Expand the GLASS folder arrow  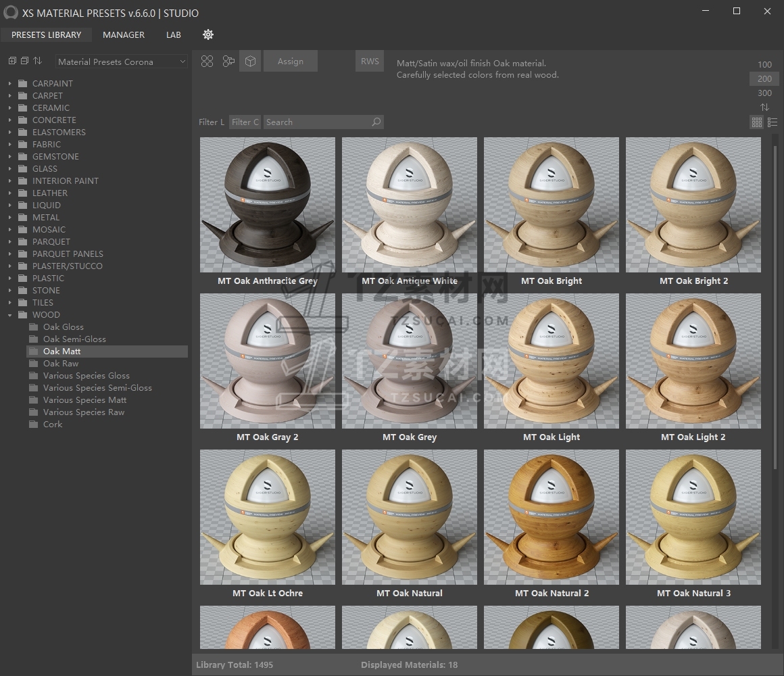coord(9,169)
